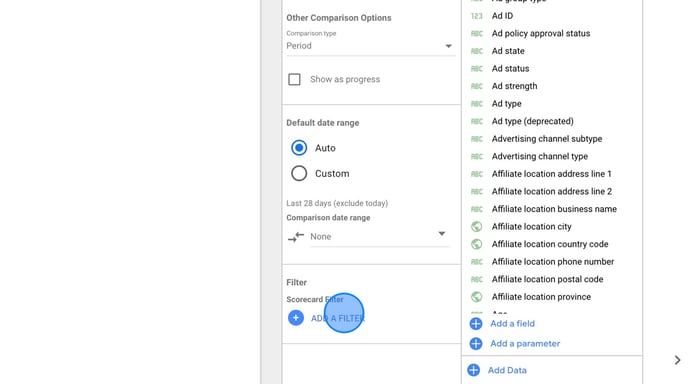Click text type icon beside Ad state
Viewport: 688px width, 384px height.
[x=477, y=51]
